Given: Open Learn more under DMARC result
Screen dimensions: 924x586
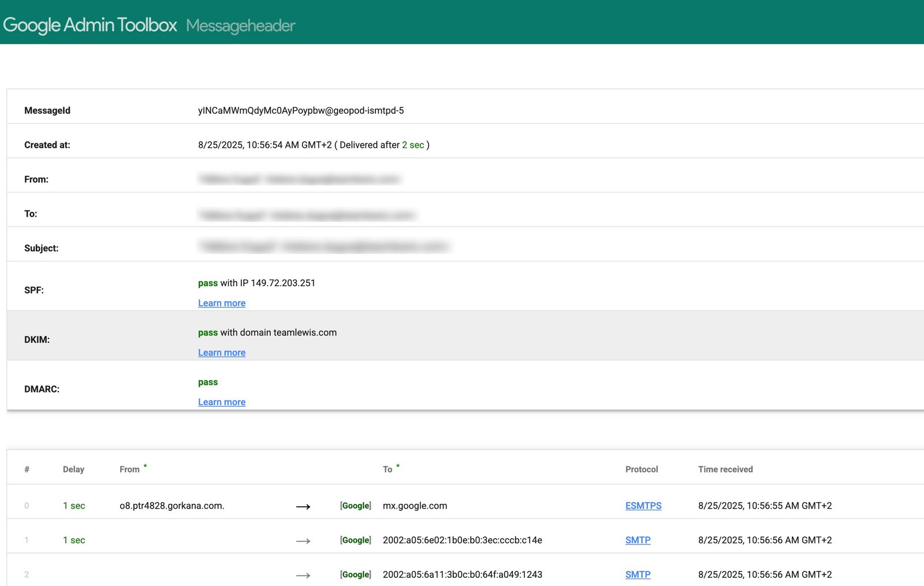Looking at the screenshot, I should [221, 402].
